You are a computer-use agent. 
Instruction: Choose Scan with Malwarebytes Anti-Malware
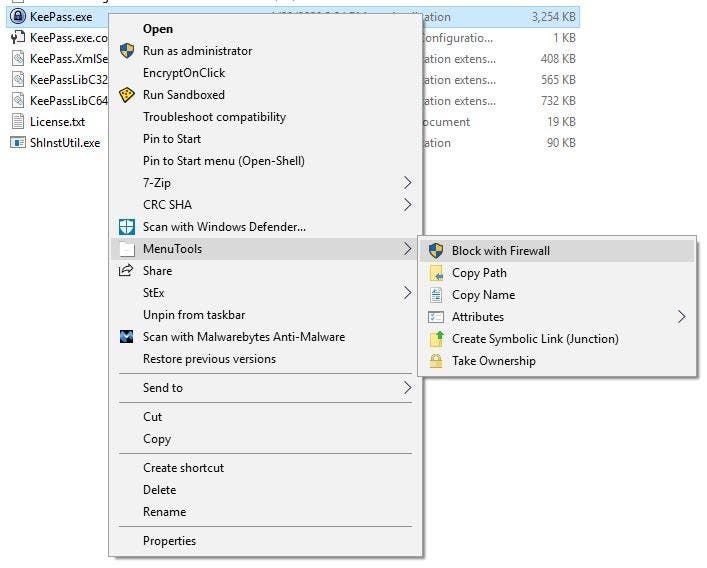click(266, 337)
